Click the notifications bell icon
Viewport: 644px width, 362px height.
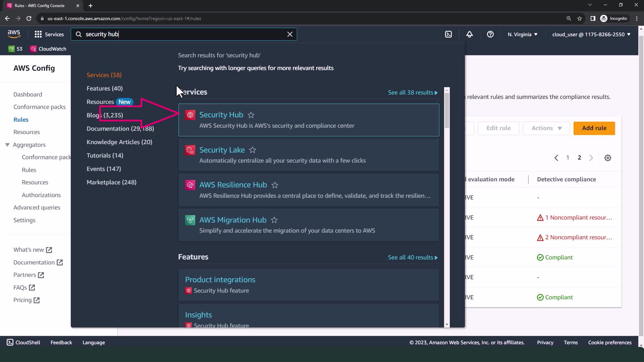click(469, 34)
